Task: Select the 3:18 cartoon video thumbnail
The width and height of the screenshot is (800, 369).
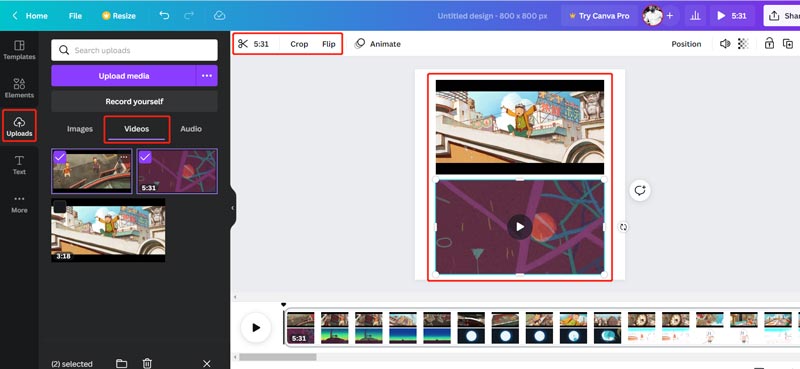Action: point(108,231)
